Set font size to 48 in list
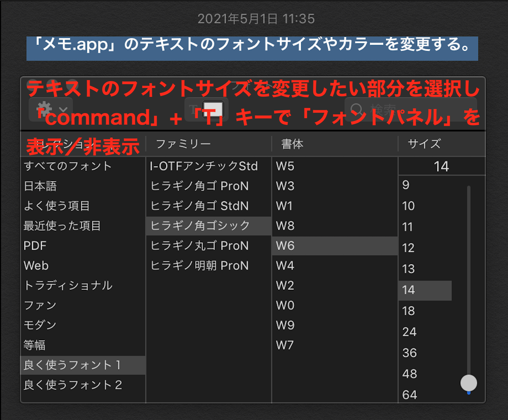The width and height of the screenshot is (508, 420). pyautogui.click(x=425, y=374)
